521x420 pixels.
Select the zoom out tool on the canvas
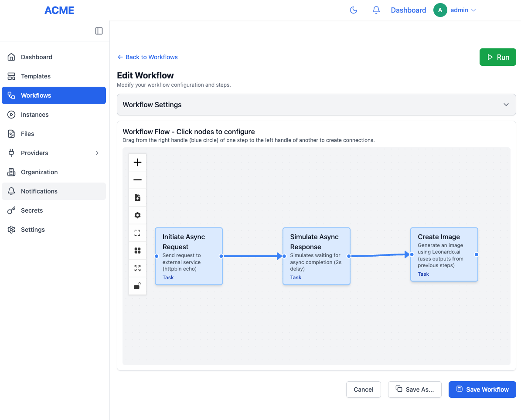(137, 180)
